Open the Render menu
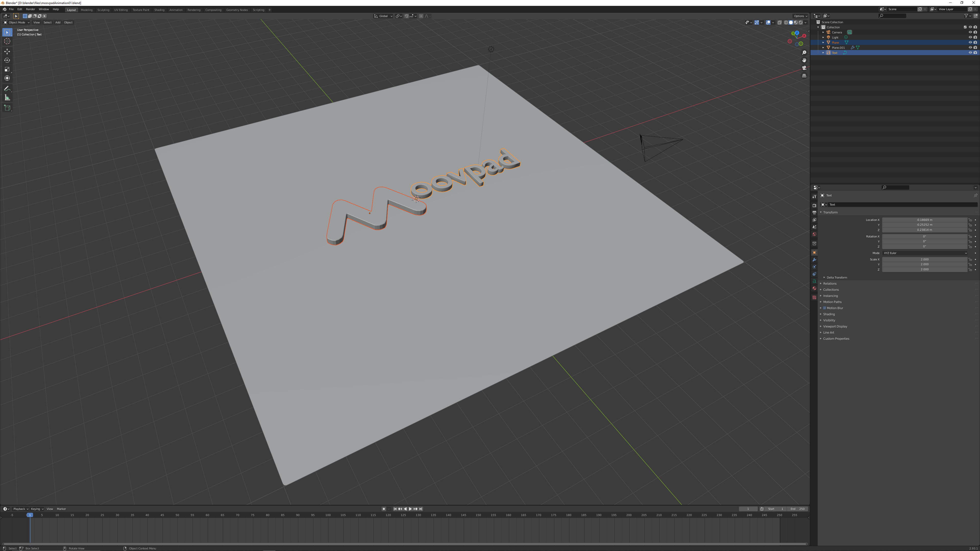The image size is (980, 551). (x=30, y=9)
